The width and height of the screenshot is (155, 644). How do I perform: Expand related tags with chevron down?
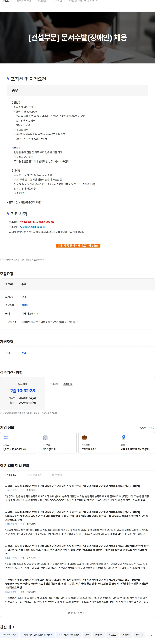coord(151,635)
